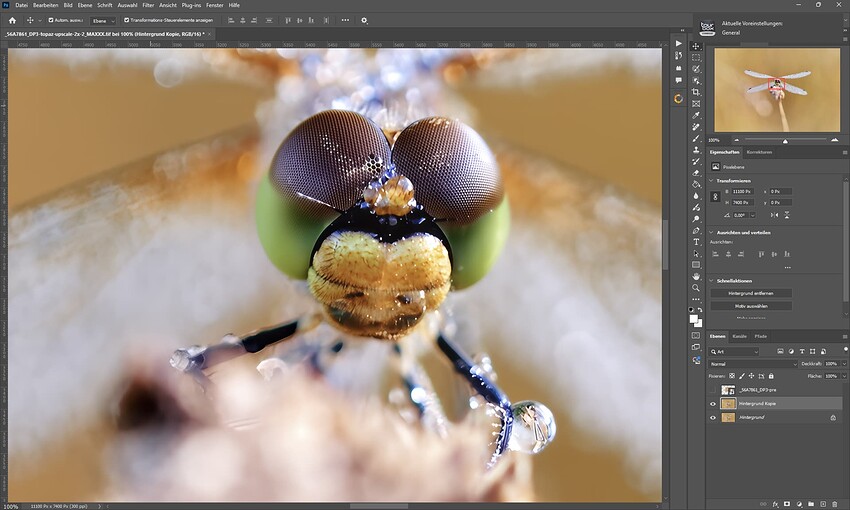This screenshot has width=850, height=510.
Task: Collapse the Schnellaktionen section
Action: click(x=712, y=281)
